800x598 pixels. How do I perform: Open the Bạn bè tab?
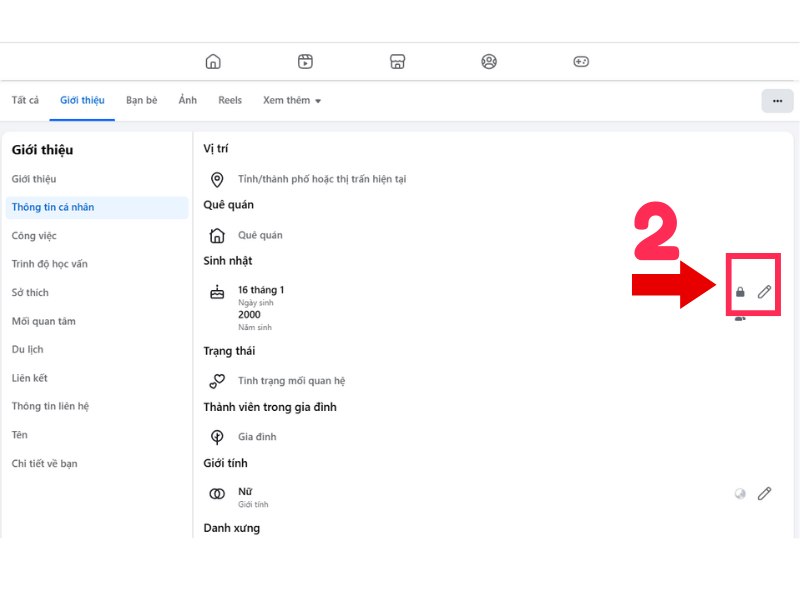[141, 101]
